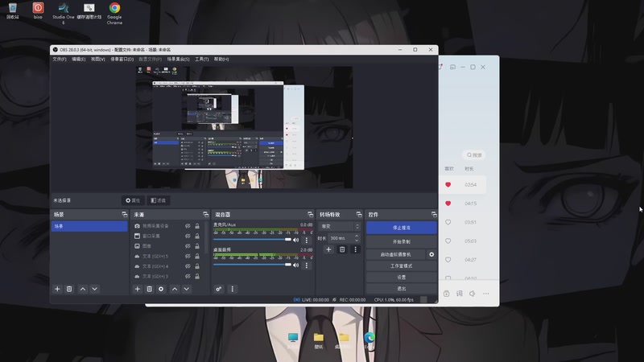Add a new source with plus icon
Image resolution: width=644 pixels, height=362 pixels.
pyautogui.click(x=137, y=289)
